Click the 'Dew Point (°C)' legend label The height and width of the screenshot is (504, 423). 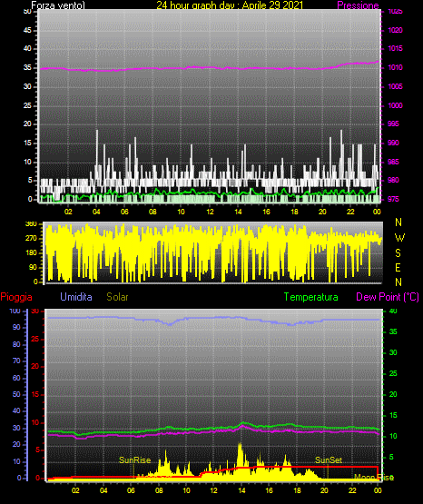pyautogui.click(x=388, y=297)
